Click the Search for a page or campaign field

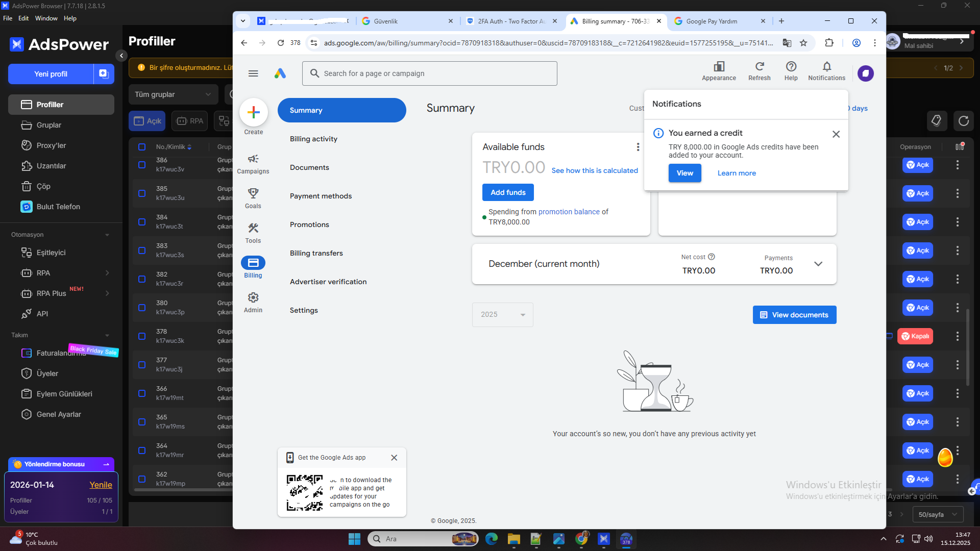[x=430, y=73]
